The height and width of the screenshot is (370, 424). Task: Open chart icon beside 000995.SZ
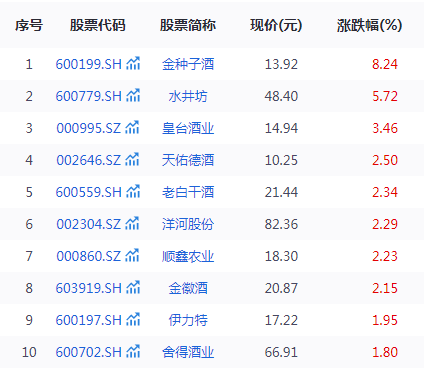132,127
